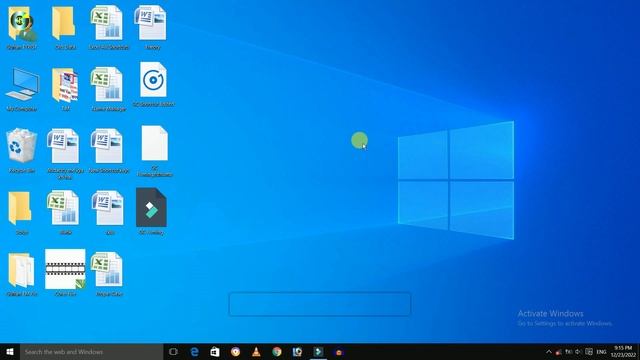This screenshot has width=640, height=360.
Task: Select the dark Filmora project file
Action: click(x=151, y=208)
